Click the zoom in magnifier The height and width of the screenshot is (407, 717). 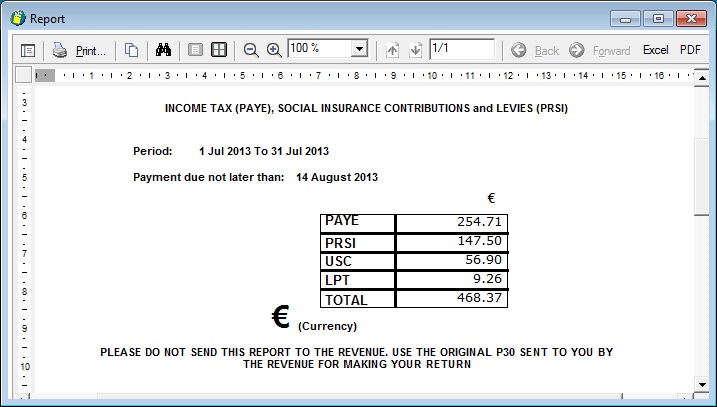click(x=274, y=50)
